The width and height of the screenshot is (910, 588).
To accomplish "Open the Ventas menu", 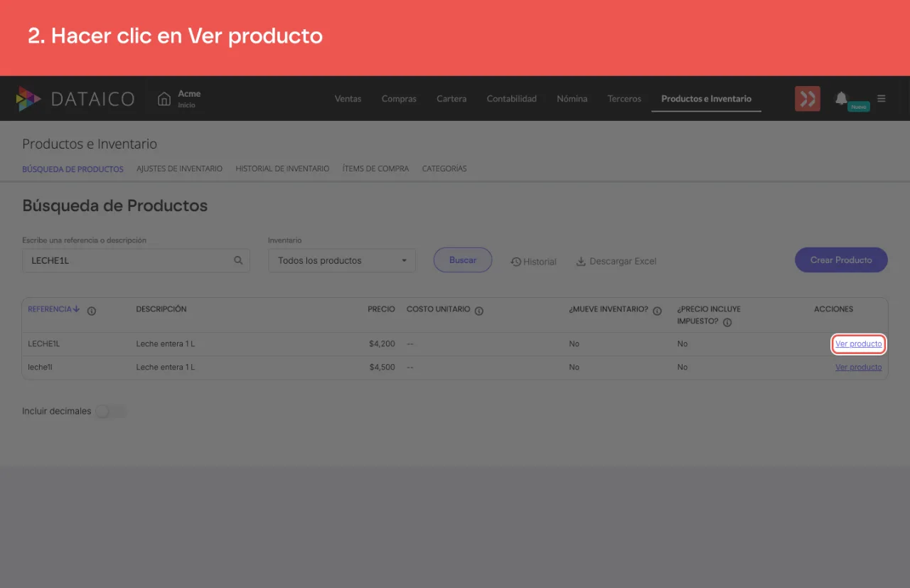I will (348, 99).
